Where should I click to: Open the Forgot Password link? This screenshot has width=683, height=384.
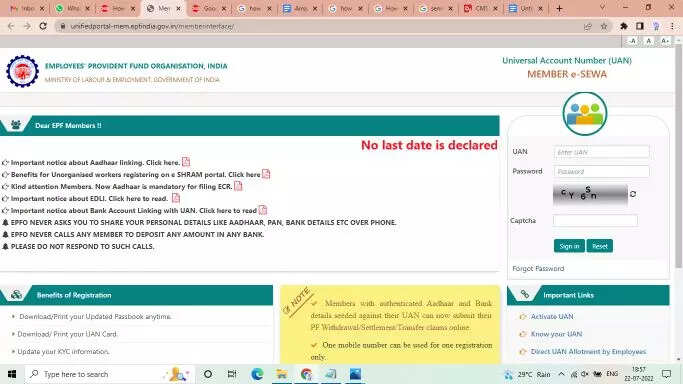point(538,269)
